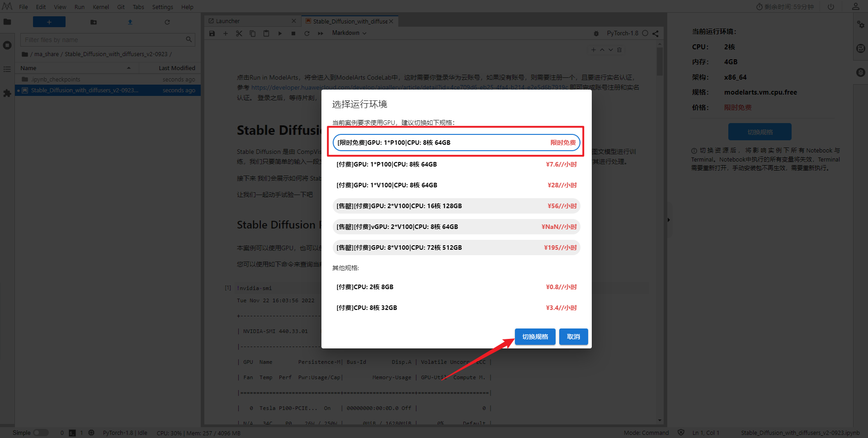Open the Git menu

121,7
